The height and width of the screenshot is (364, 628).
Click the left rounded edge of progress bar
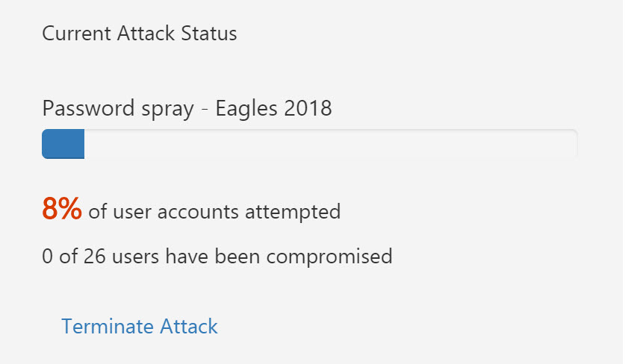(46, 144)
